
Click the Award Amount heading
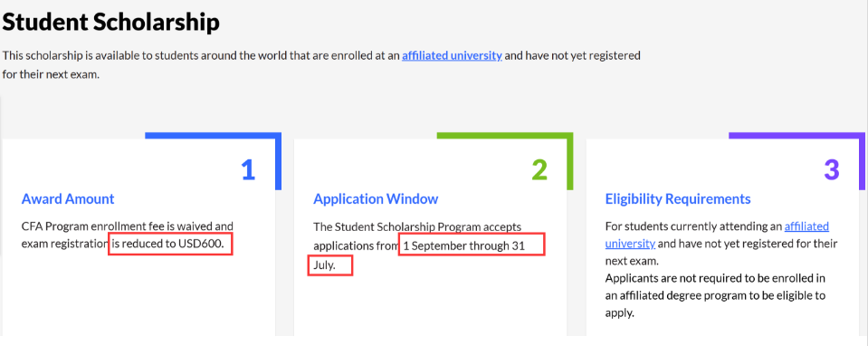coord(68,198)
